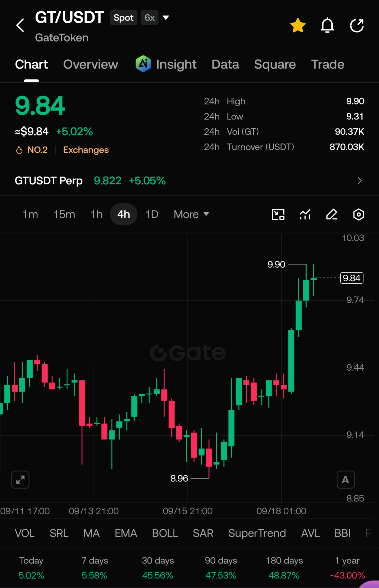The width and height of the screenshot is (379, 588).
Task: Tap the NO.2 hot ranking flame icon
Action: [19, 150]
